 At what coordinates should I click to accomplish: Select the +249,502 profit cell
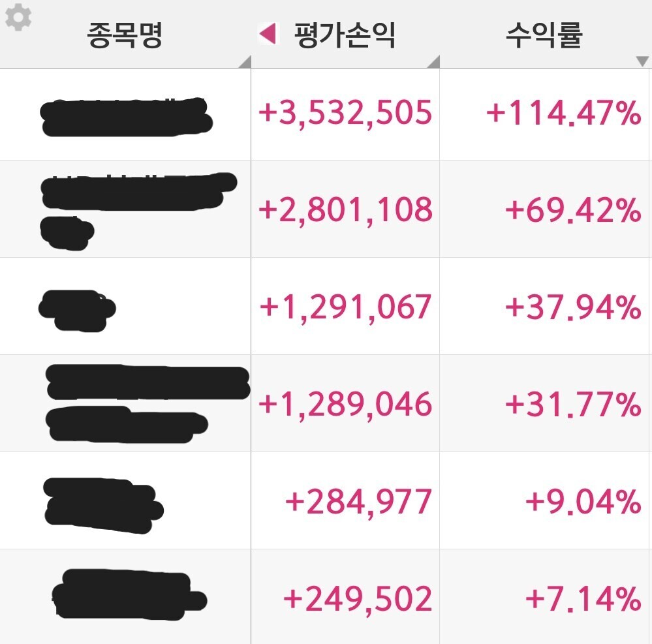click(x=345, y=597)
